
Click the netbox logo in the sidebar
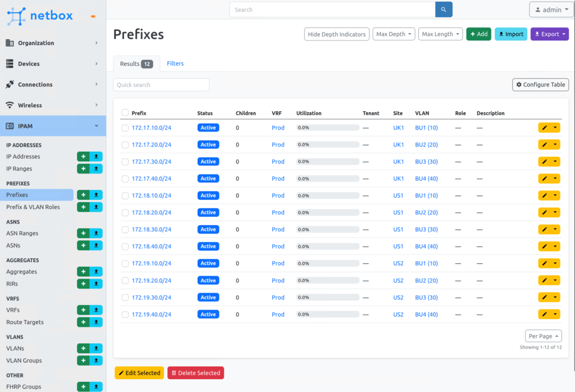tap(39, 17)
